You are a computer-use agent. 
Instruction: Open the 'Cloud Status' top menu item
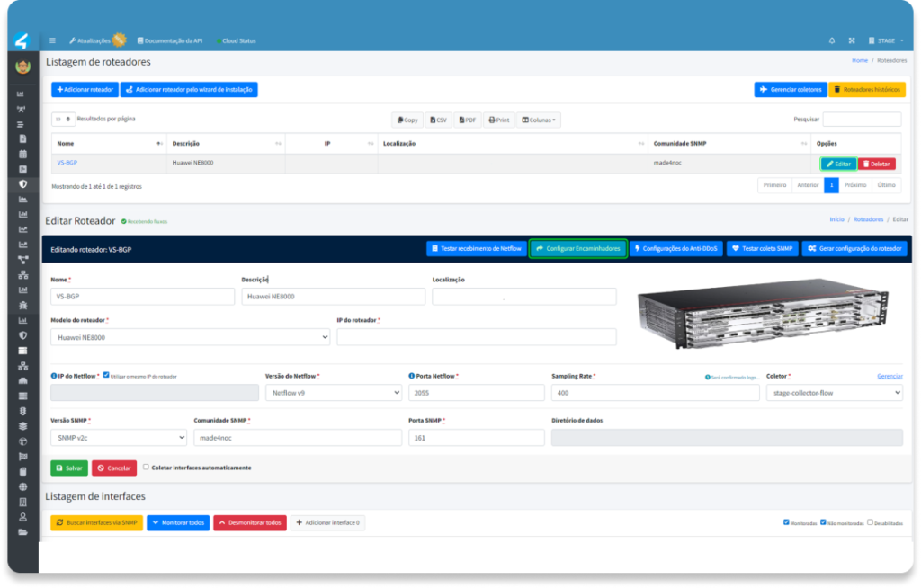pos(237,40)
